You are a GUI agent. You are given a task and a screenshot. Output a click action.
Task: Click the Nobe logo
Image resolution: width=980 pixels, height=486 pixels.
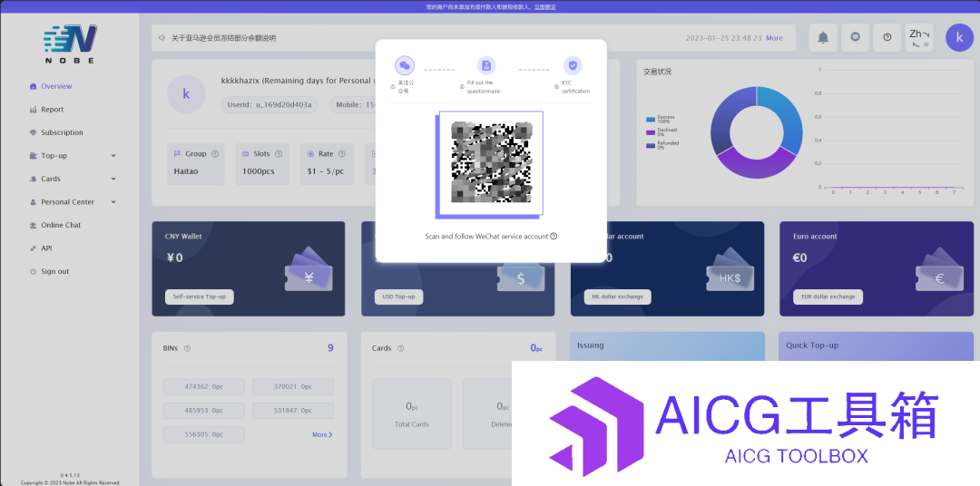pyautogui.click(x=70, y=44)
